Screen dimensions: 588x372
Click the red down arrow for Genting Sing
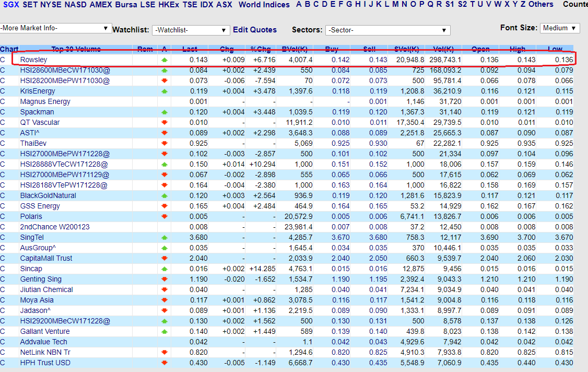(163, 278)
